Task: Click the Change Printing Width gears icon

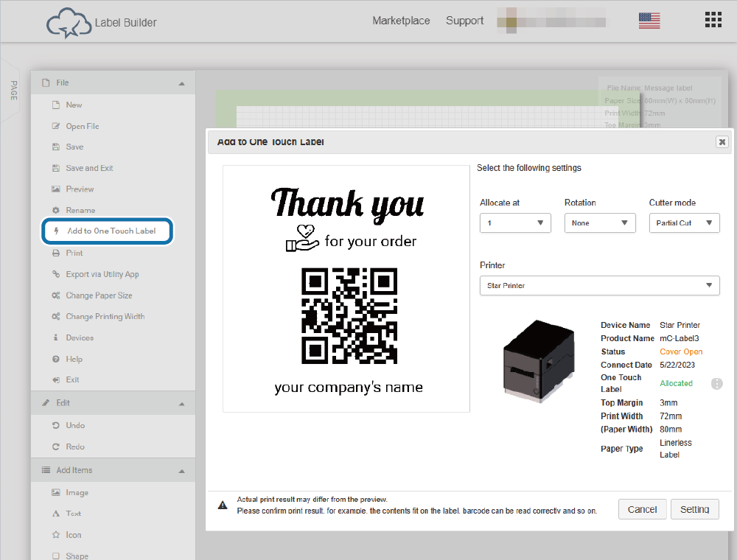Action: pyautogui.click(x=56, y=316)
